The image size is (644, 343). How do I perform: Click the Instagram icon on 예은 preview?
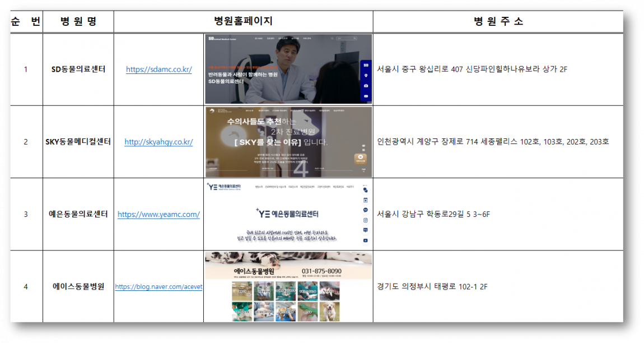366,220
